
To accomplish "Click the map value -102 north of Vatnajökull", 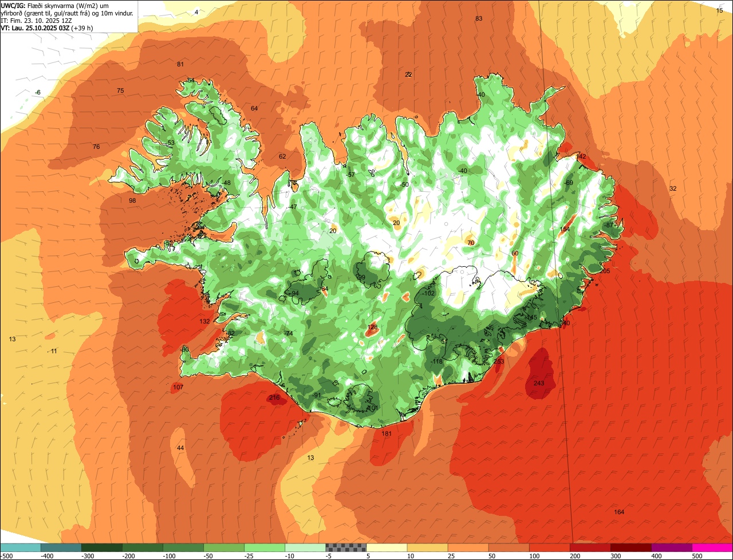I will pos(428,293).
